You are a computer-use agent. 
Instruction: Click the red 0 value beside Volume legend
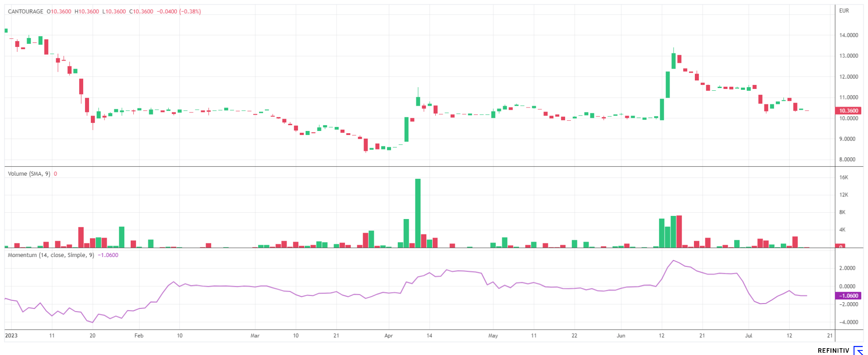pyautogui.click(x=56, y=173)
